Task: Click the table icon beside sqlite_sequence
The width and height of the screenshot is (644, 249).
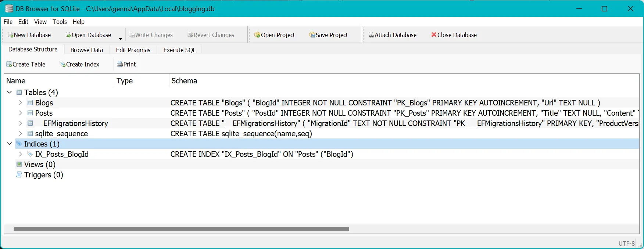Action: 30,133
